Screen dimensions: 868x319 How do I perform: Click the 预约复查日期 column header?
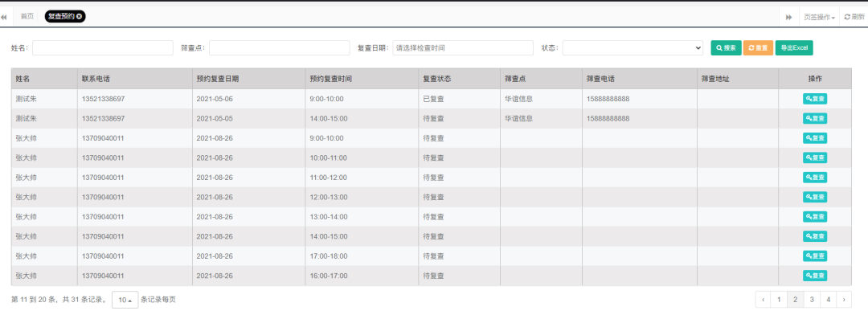click(x=248, y=79)
